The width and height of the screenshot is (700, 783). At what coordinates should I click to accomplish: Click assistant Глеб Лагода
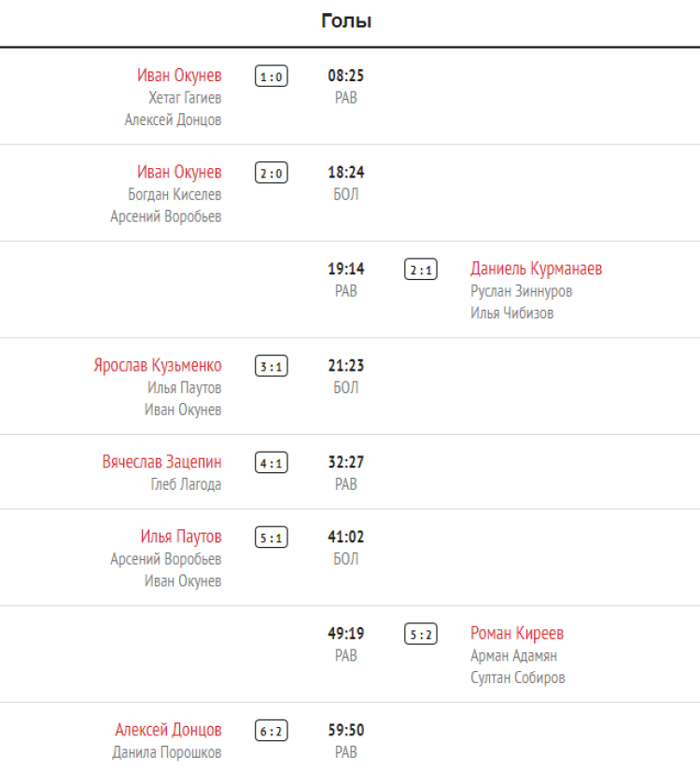coord(186,484)
